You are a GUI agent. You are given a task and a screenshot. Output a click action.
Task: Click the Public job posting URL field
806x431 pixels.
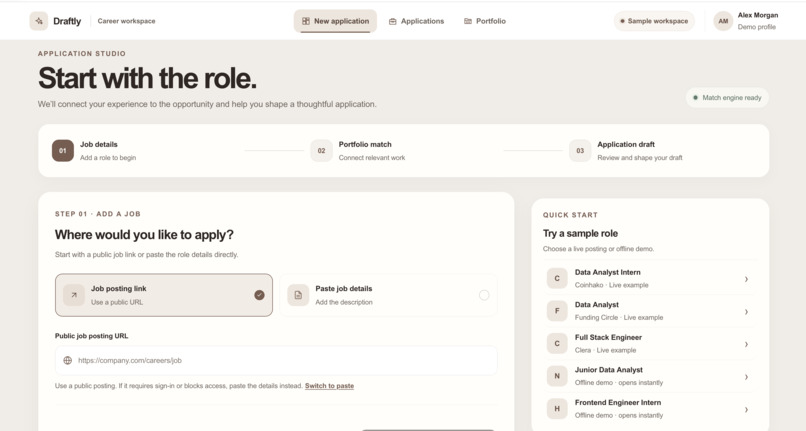click(x=276, y=361)
